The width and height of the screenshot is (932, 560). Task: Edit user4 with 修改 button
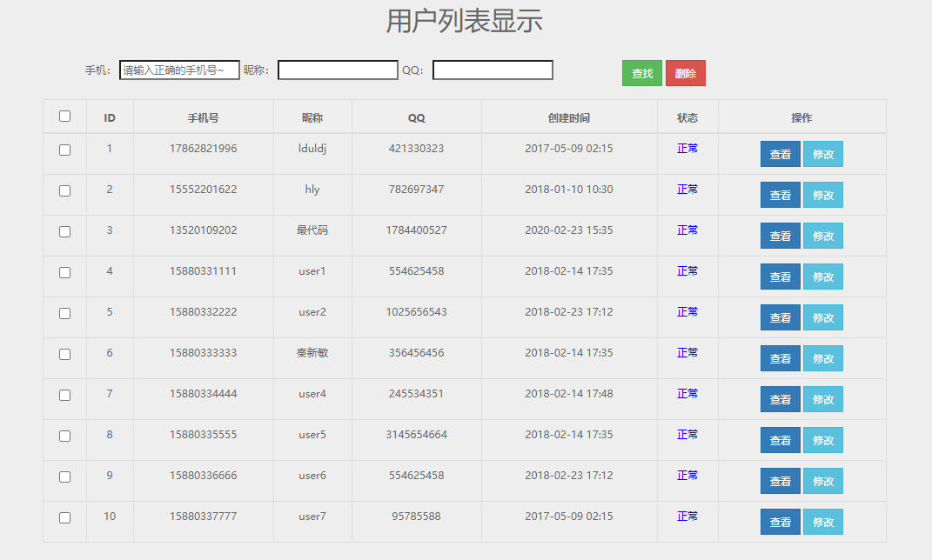tap(823, 399)
